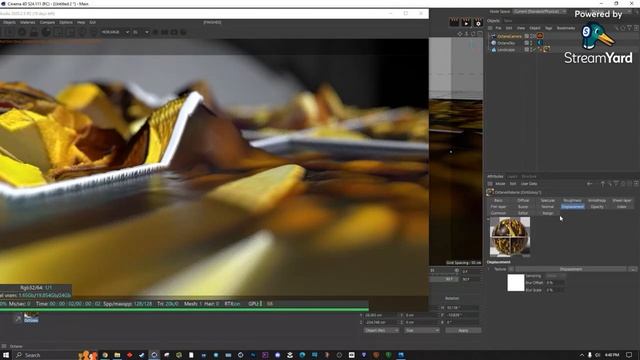Screen dimensions: 640x360
Task: Toggle OctaneSky layer square in Objects manager
Action: click(527, 42)
